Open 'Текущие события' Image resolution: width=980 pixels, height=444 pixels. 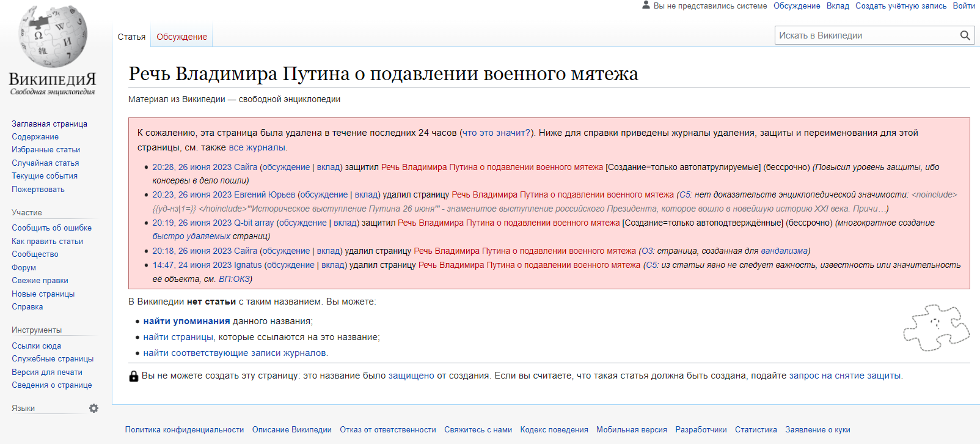click(45, 176)
